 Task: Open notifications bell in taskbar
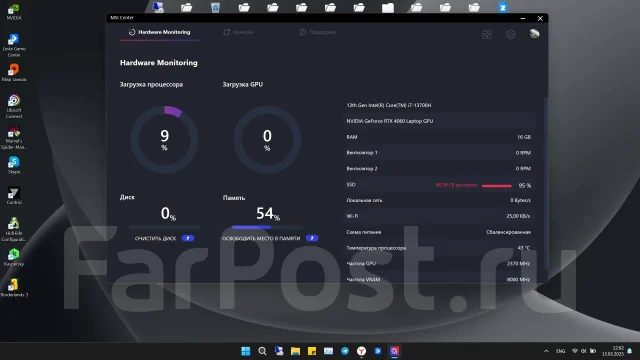click(x=630, y=351)
